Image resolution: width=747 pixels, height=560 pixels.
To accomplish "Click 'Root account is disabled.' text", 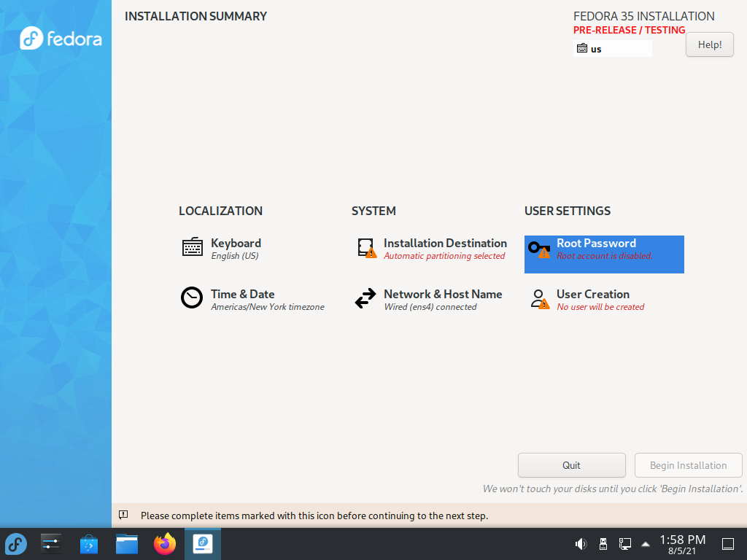I will (605, 256).
